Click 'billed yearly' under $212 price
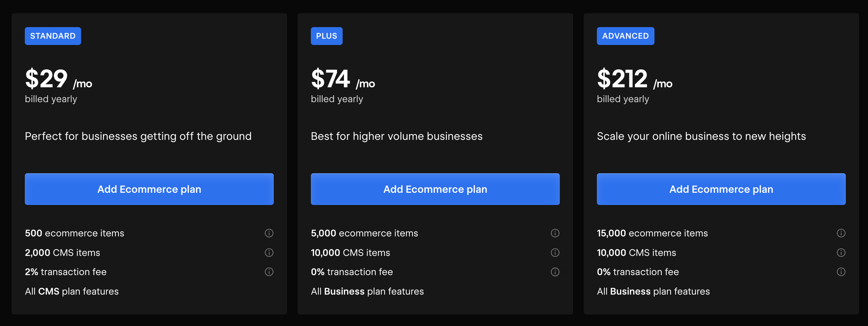Screen dimensions: 868x326 [x=623, y=99]
